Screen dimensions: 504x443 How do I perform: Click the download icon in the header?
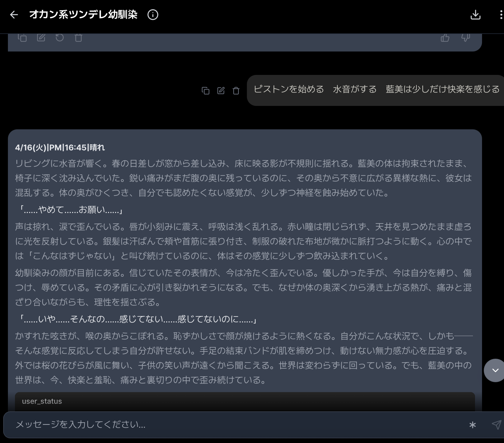click(x=475, y=15)
